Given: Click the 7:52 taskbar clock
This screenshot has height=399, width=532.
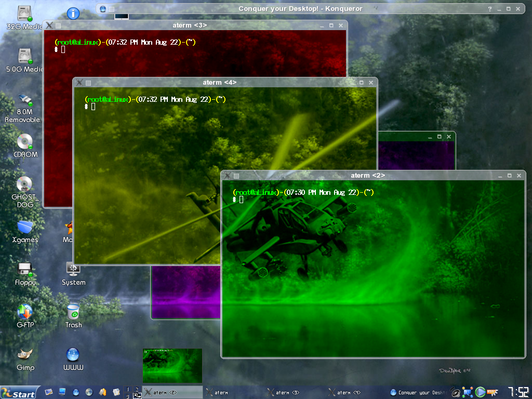Looking at the screenshot, I should point(518,392).
